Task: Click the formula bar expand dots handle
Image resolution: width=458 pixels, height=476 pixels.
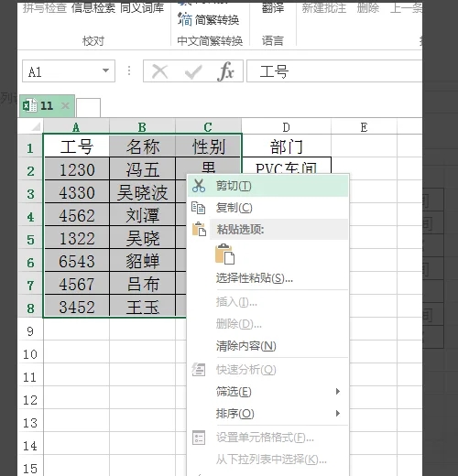Action: 129,70
